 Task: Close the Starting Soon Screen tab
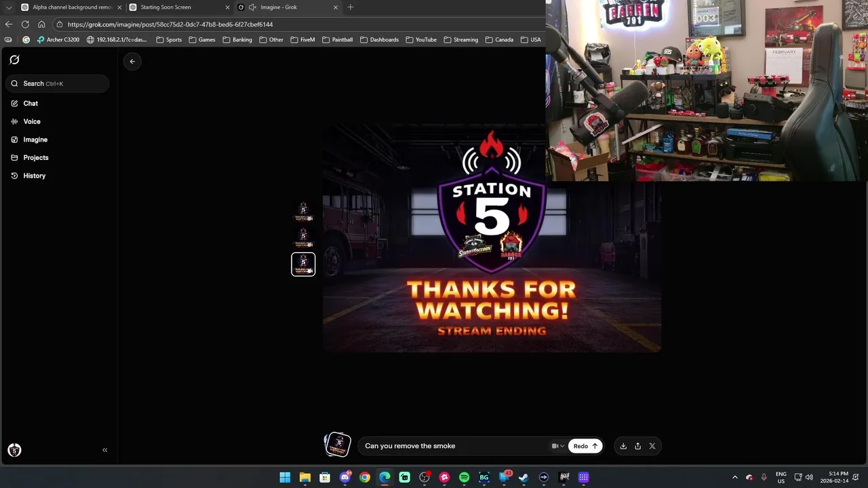pos(227,7)
